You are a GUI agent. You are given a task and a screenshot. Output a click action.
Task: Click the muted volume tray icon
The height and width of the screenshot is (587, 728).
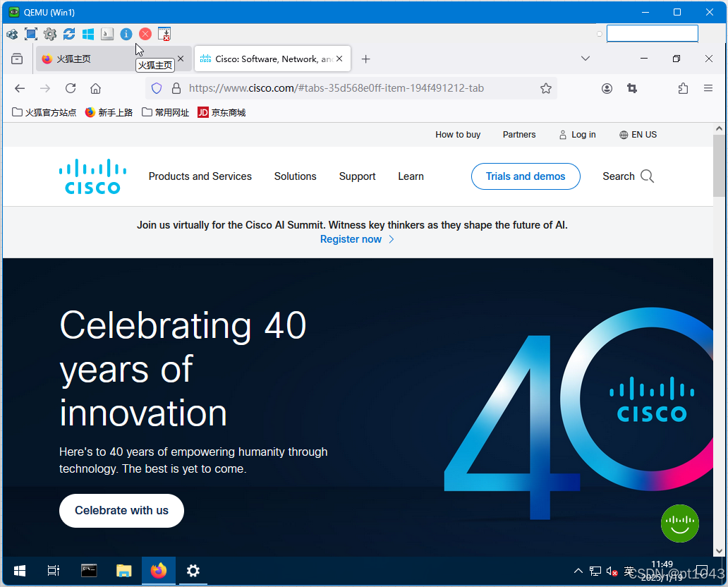pyautogui.click(x=612, y=571)
